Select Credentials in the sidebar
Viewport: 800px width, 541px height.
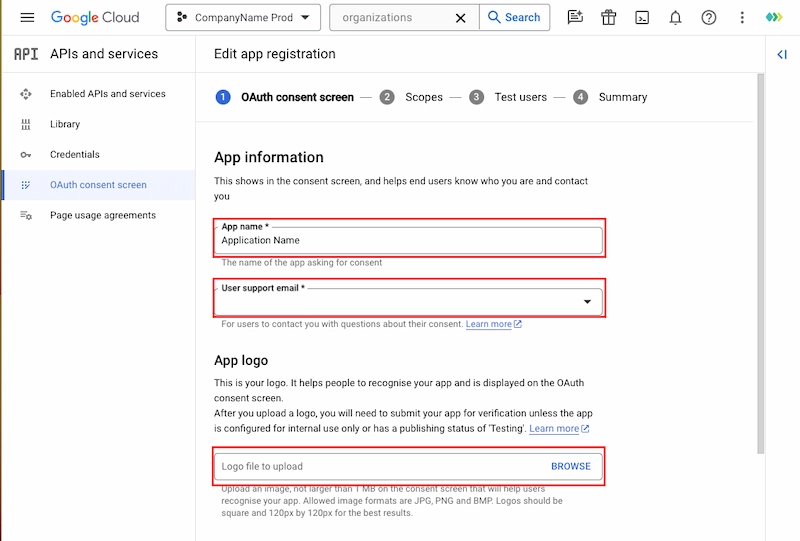click(x=75, y=155)
